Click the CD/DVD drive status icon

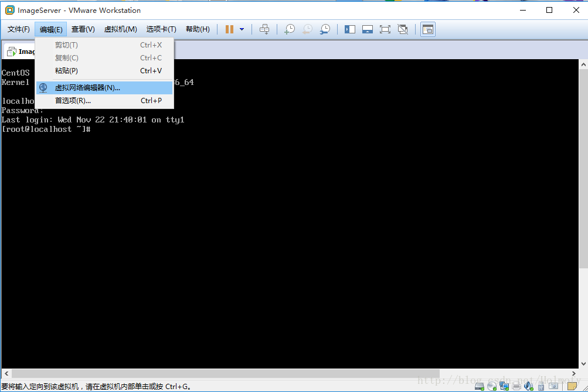click(492, 386)
